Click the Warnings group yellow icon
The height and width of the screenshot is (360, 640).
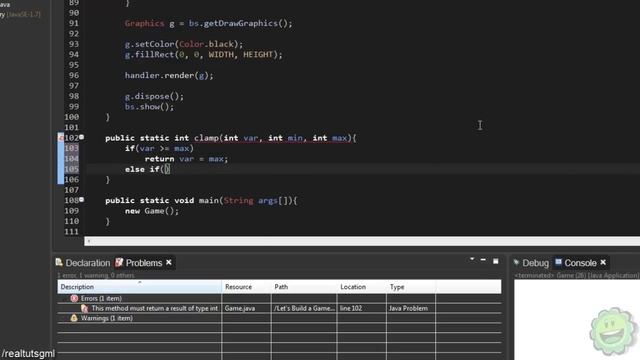74,318
